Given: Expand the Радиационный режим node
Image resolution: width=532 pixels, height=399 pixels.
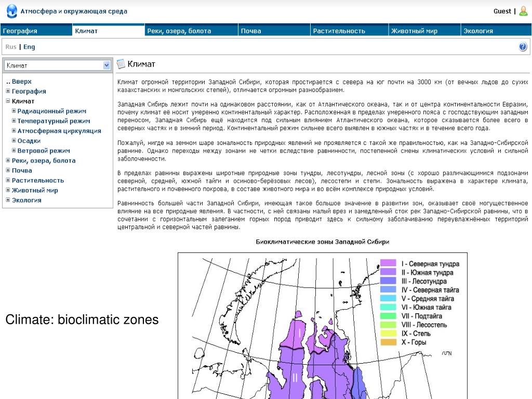Looking at the screenshot, I should coord(14,111).
